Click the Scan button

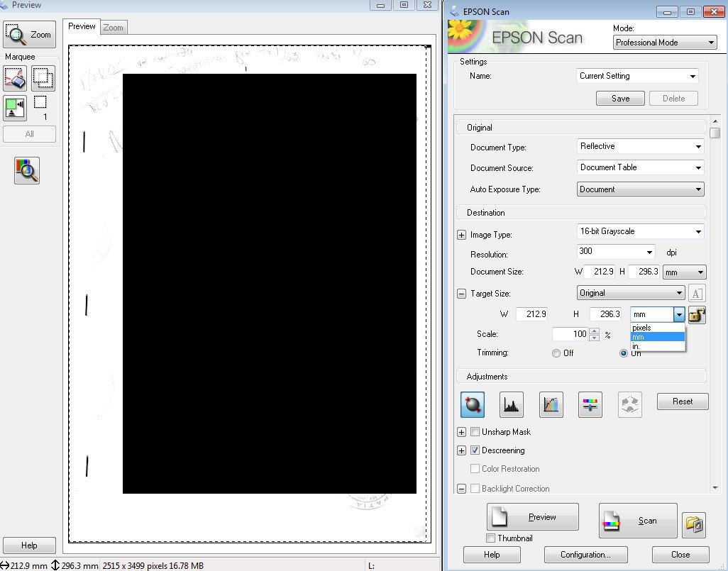[x=638, y=521]
